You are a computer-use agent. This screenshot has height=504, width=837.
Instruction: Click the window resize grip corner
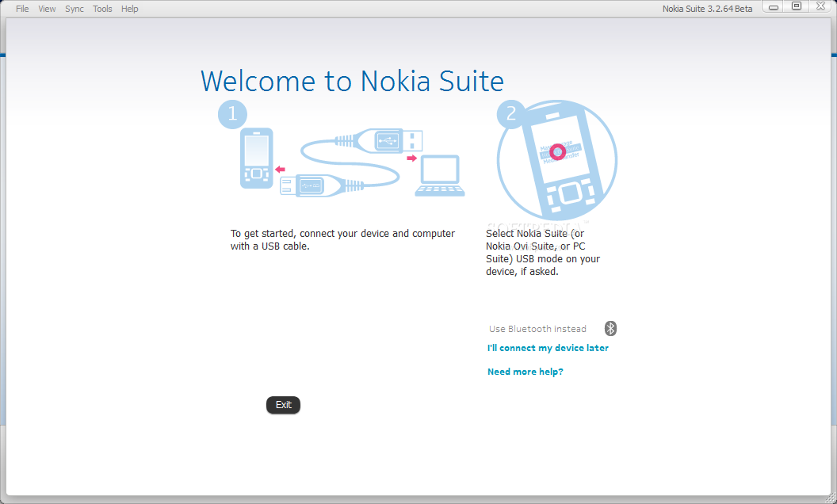point(830,498)
